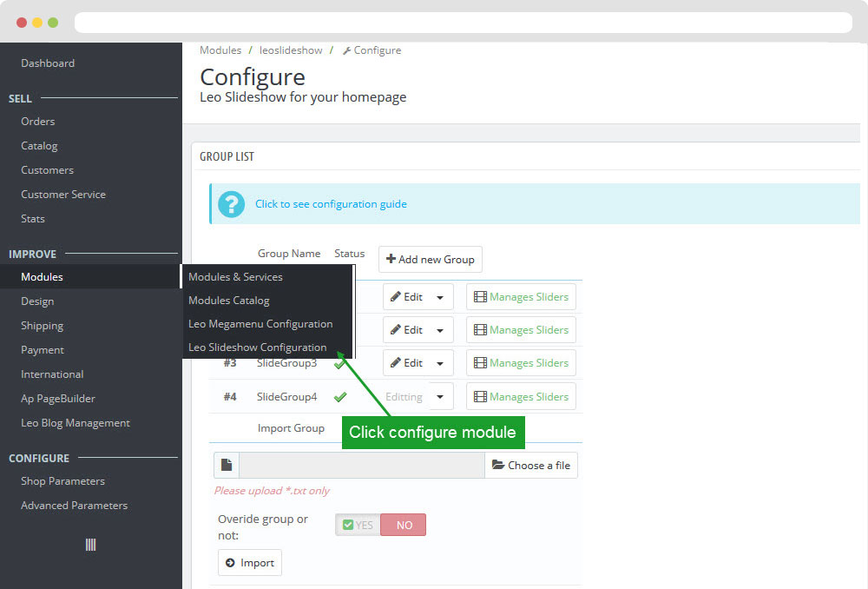Select Modules in the sidebar
This screenshot has width=868, height=589.
pyautogui.click(x=42, y=276)
